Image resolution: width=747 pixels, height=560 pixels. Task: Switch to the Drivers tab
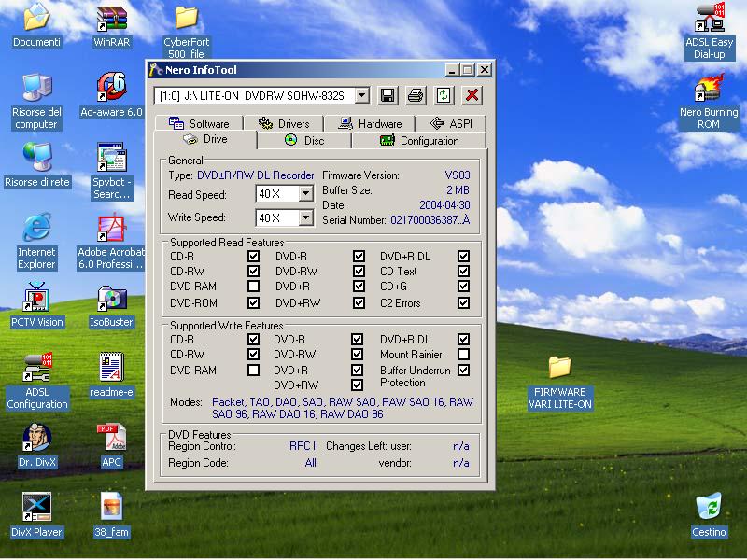pyautogui.click(x=284, y=124)
